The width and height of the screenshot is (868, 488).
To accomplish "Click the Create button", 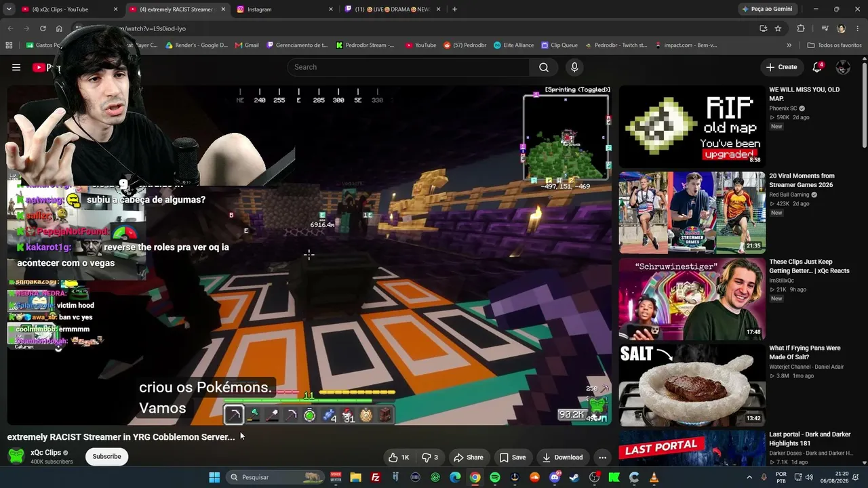I will pos(781,67).
